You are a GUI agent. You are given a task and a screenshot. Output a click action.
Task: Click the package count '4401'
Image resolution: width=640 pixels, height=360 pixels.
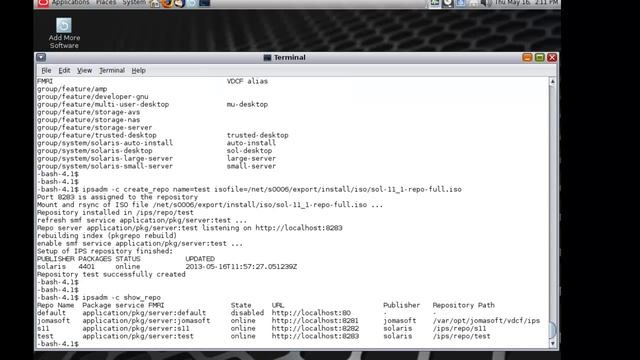point(87,267)
